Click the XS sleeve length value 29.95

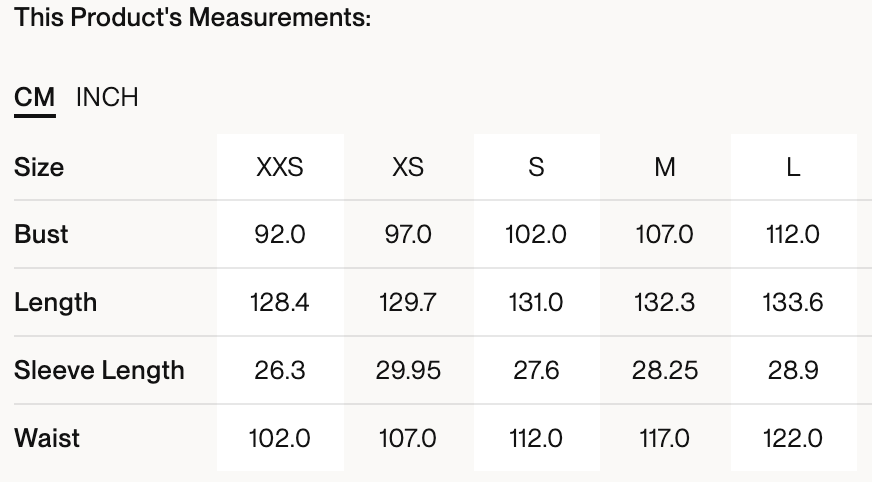(408, 370)
